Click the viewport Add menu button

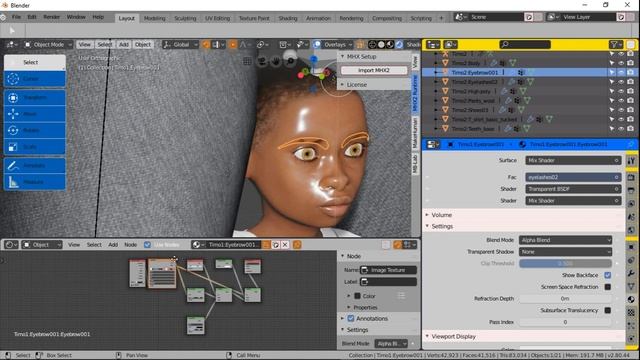[x=124, y=44]
